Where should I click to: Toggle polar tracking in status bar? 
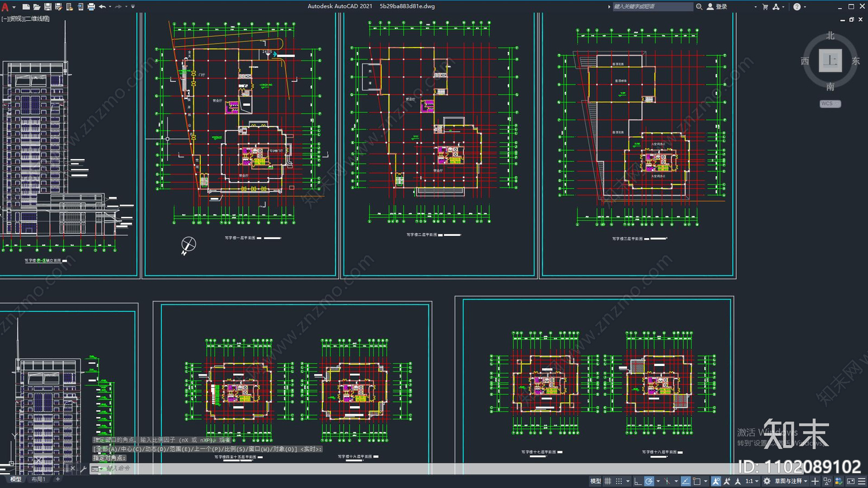(x=649, y=481)
